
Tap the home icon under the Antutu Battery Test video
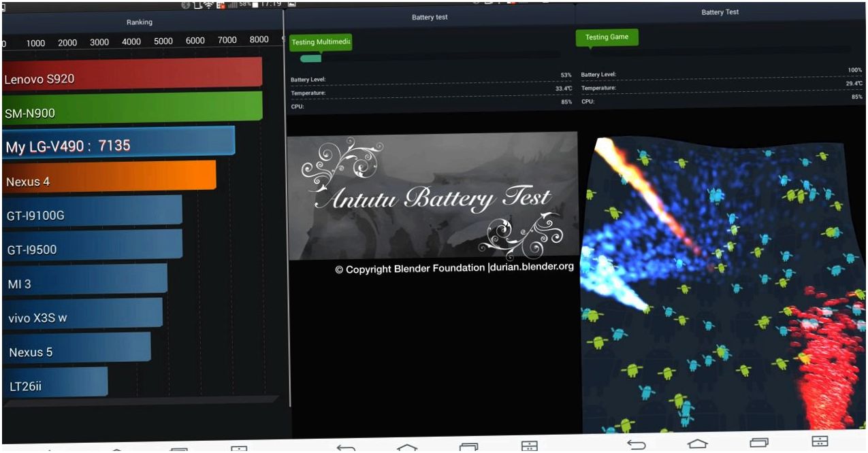pos(407,447)
